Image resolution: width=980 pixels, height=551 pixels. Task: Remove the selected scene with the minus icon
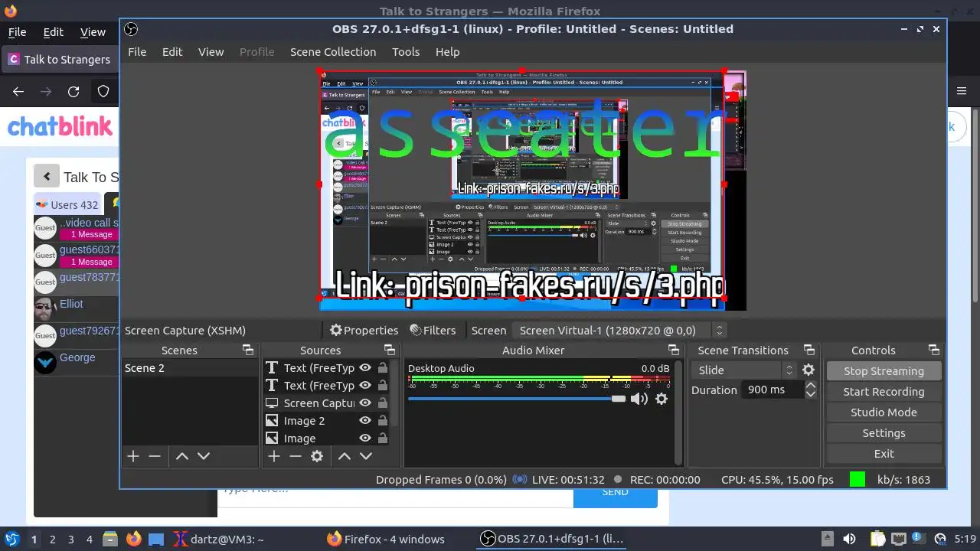click(x=155, y=456)
